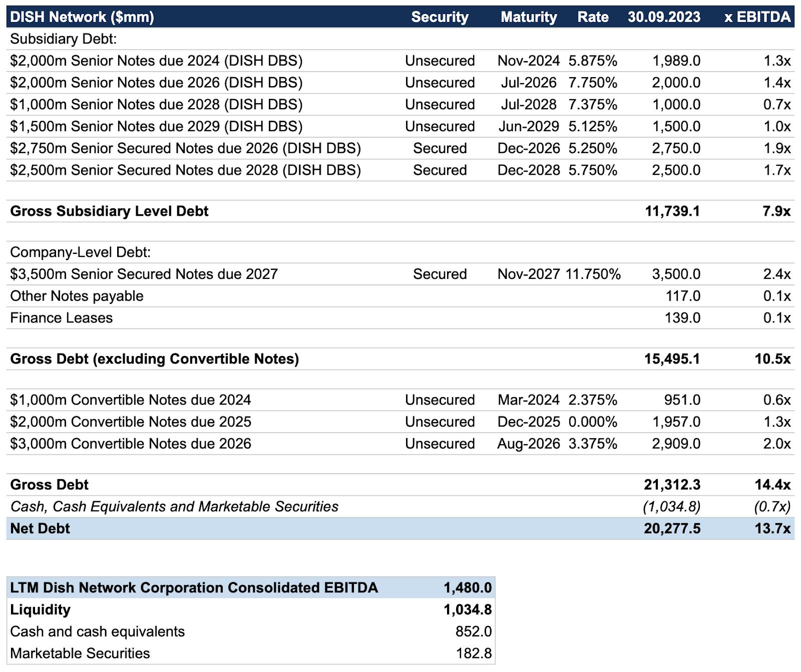Screen dimensions: 801x672
Task: Click the 'Company-Level Debt:' label
Action: tap(80, 252)
